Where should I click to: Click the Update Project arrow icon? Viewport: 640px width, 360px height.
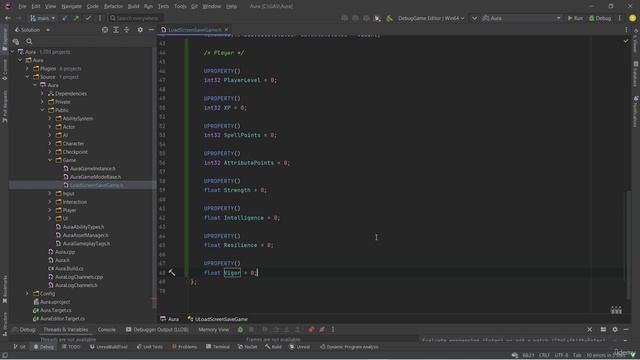click(x=65, y=18)
